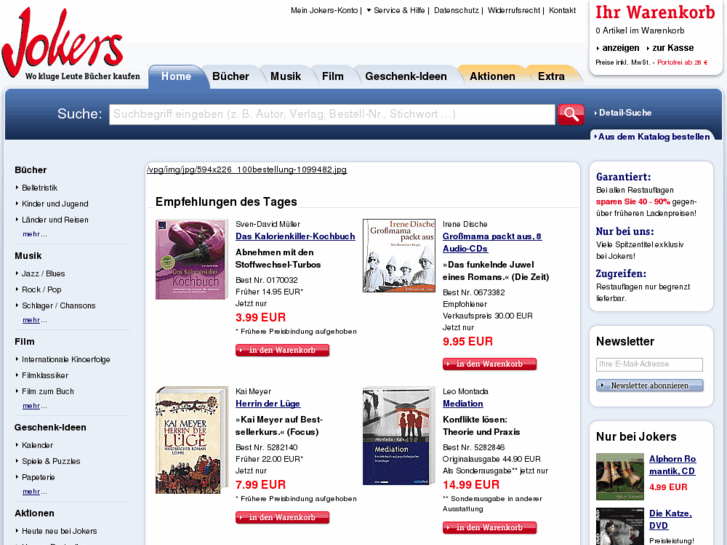Open Das Kalorienkiller-Kochbuch title link
This screenshot has height=545, width=727.
pos(295,236)
